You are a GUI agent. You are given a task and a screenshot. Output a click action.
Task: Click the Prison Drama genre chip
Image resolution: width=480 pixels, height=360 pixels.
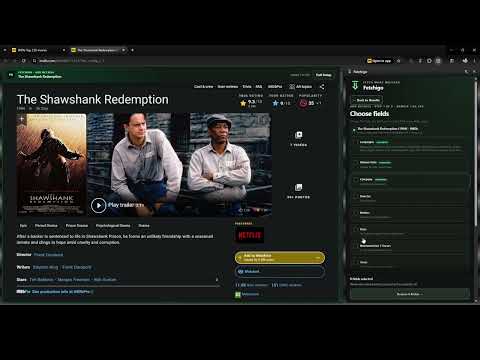tap(77, 226)
